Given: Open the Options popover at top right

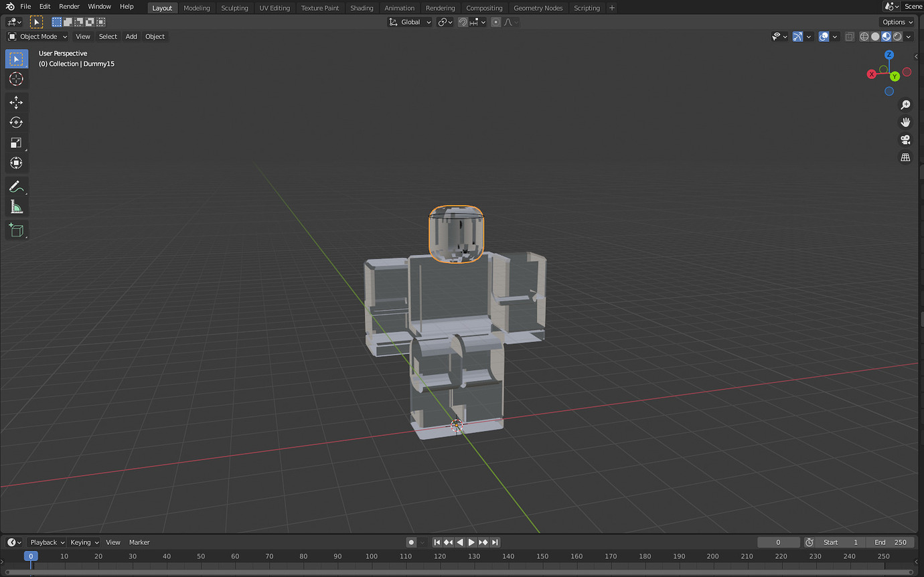Looking at the screenshot, I should pyautogui.click(x=896, y=21).
